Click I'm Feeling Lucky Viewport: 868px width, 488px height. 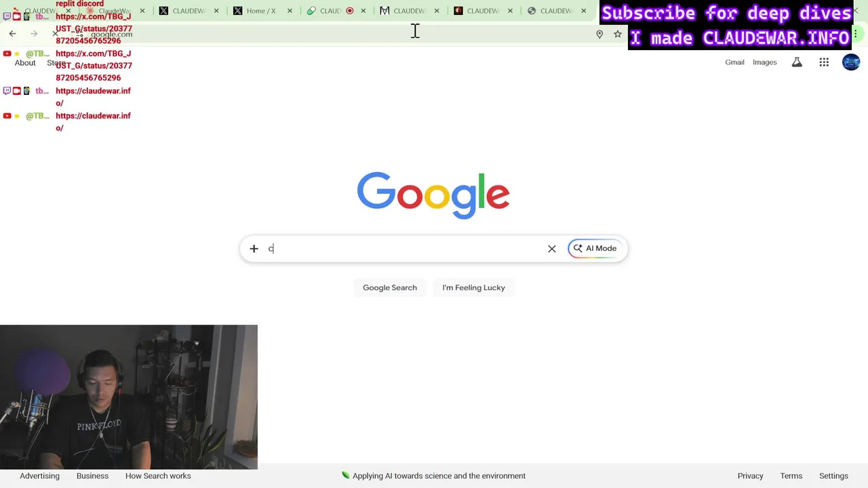click(473, 287)
